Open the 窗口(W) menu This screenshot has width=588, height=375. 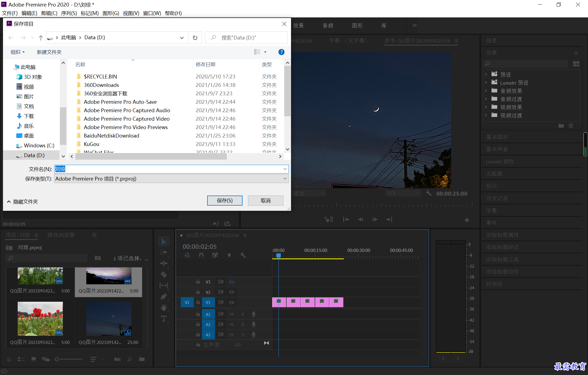(152, 13)
